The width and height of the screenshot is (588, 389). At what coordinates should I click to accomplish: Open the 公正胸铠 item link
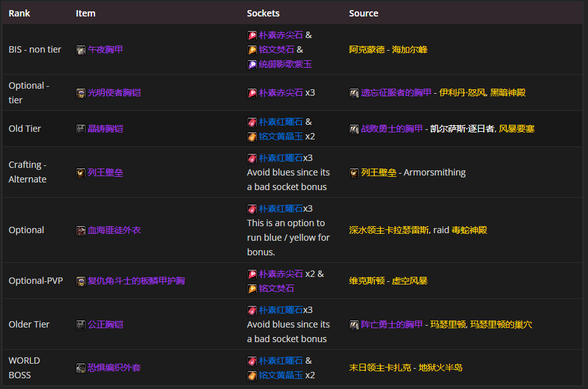click(x=105, y=324)
